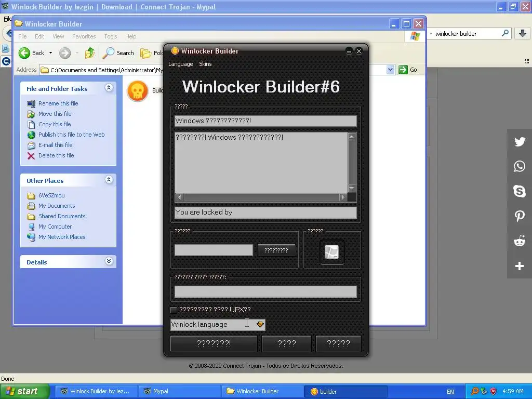
Task: Click the ????????? button beside the password field
Action: click(x=276, y=250)
